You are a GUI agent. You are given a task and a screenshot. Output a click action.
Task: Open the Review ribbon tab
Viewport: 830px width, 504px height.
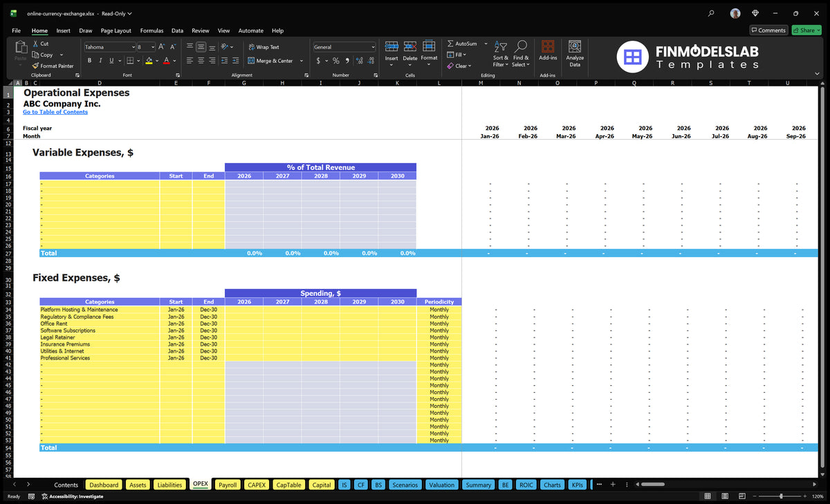pos(201,30)
